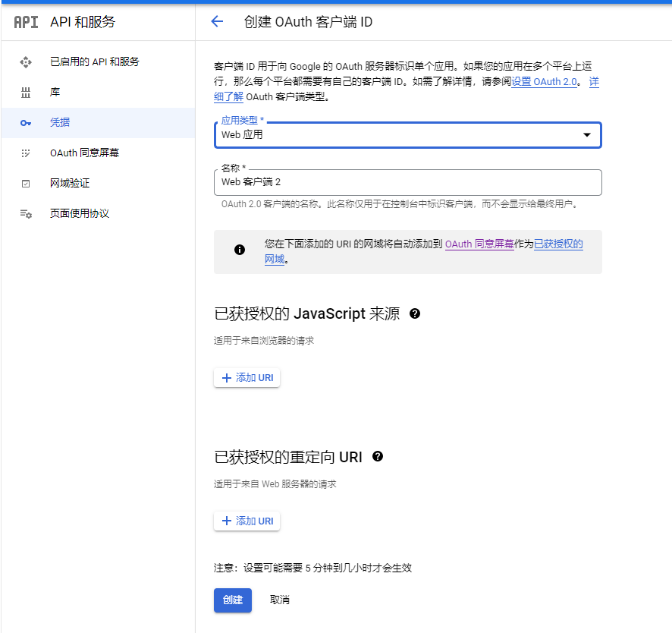The image size is (672, 633).
Task: Open help for authorized redirect URIs
Action: click(378, 456)
